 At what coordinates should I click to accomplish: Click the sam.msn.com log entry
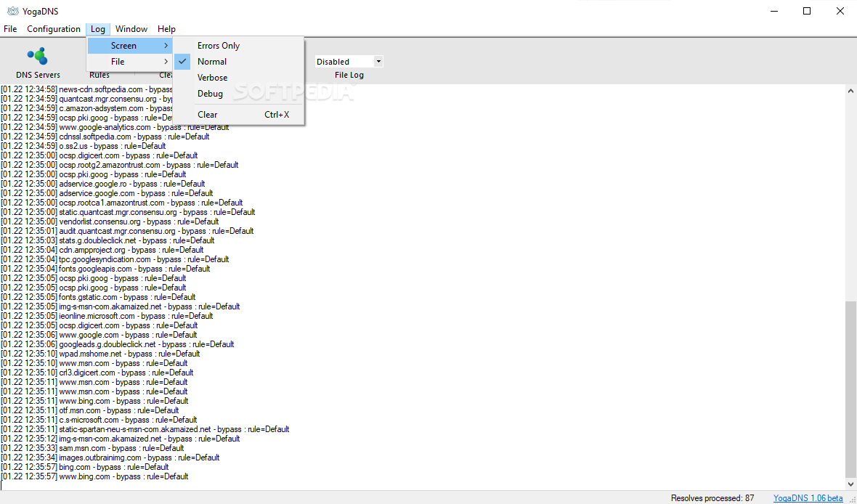[x=92, y=447]
